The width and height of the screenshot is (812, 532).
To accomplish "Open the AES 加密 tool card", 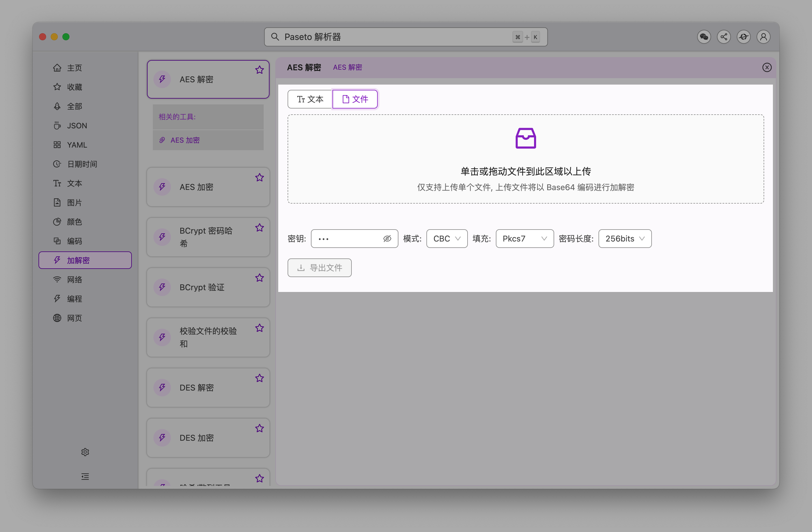I will click(x=208, y=187).
